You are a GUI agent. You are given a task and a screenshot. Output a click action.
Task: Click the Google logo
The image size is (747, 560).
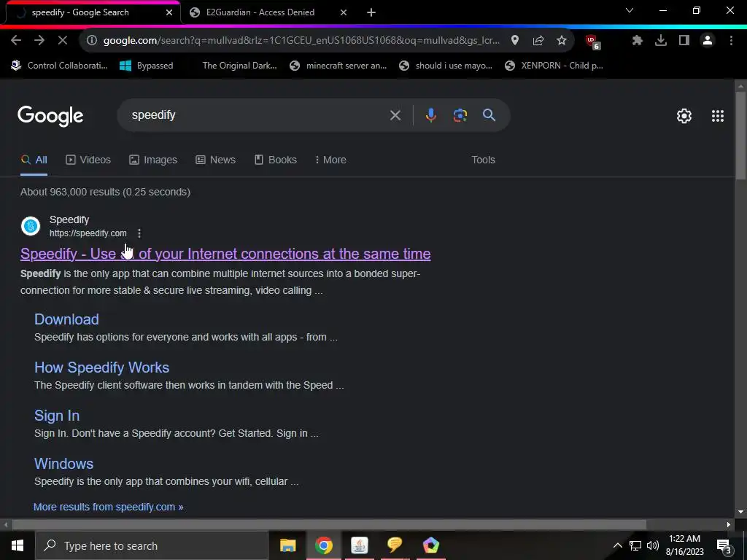tap(50, 116)
